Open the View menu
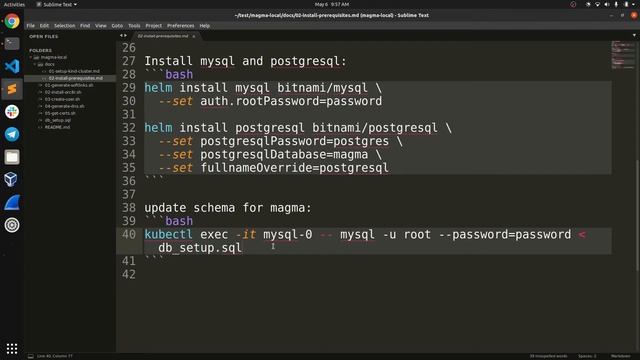Screen dimensions: 640x360 coord(100,26)
